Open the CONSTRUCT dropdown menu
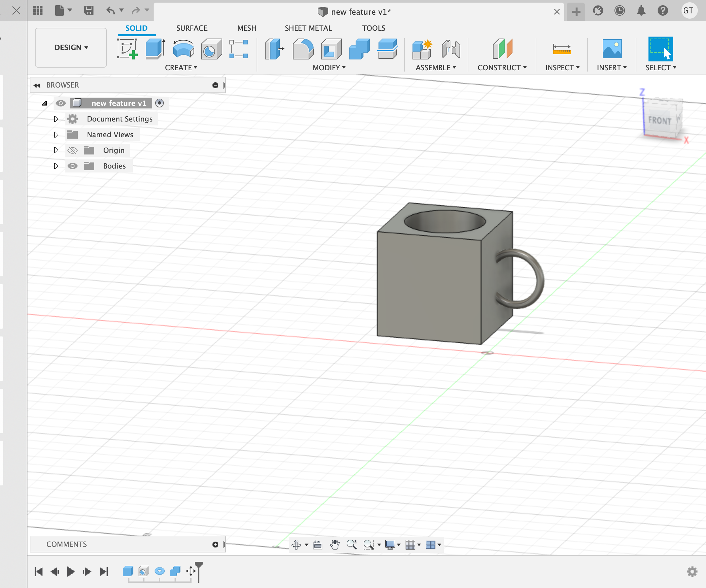The width and height of the screenshot is (706, 588). (502, 68)
